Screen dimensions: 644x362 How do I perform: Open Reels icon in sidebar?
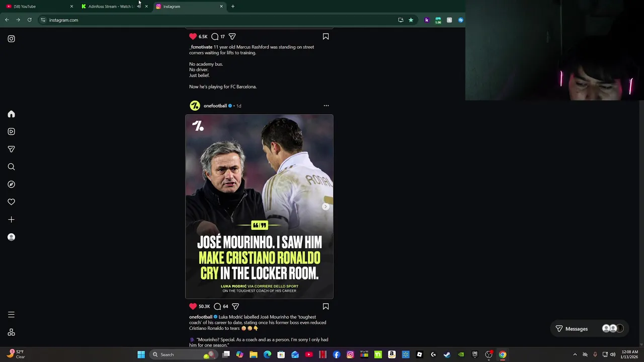[11, 132]
